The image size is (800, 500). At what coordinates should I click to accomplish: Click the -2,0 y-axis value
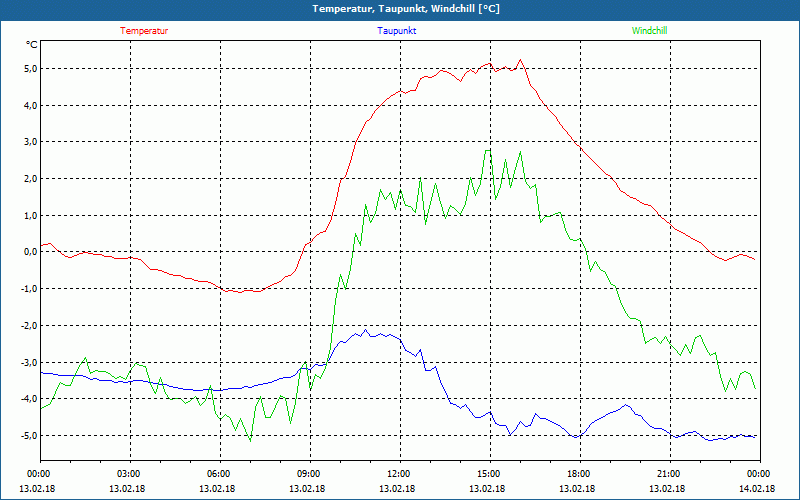click(29, 325)
